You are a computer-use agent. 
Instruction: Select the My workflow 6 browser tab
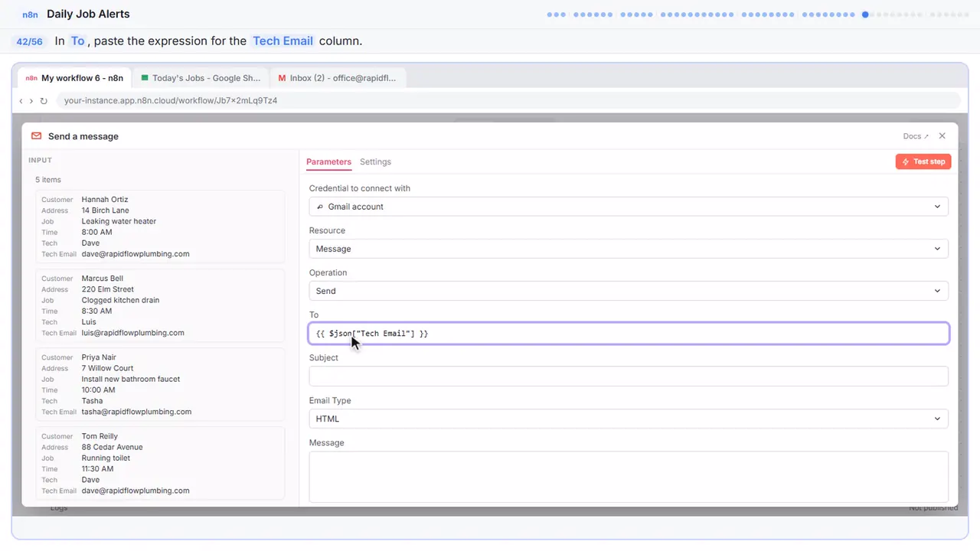(x=74, y=78)
